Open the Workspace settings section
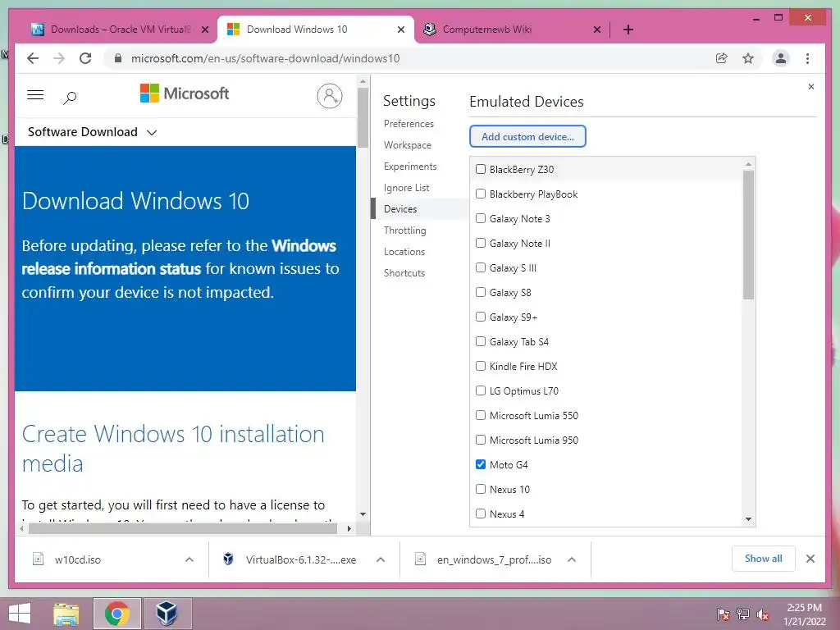Image resolution: width=840 pixels, height=630 pixels. pyautogui.click(x=407, y=145)
